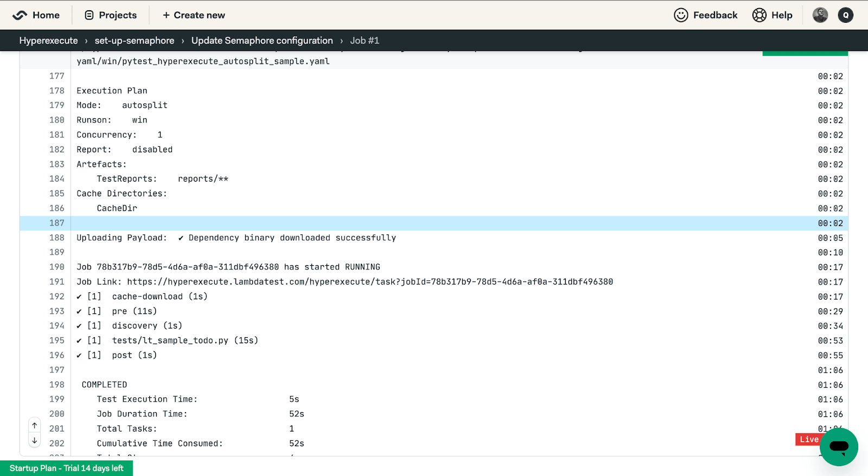Select log line number 192
868x476 pixels.
tap(57, 297)
